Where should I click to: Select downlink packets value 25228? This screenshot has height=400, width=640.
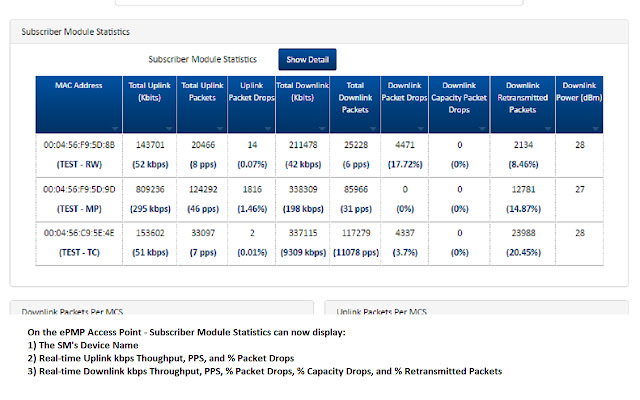tap(356, 145)
